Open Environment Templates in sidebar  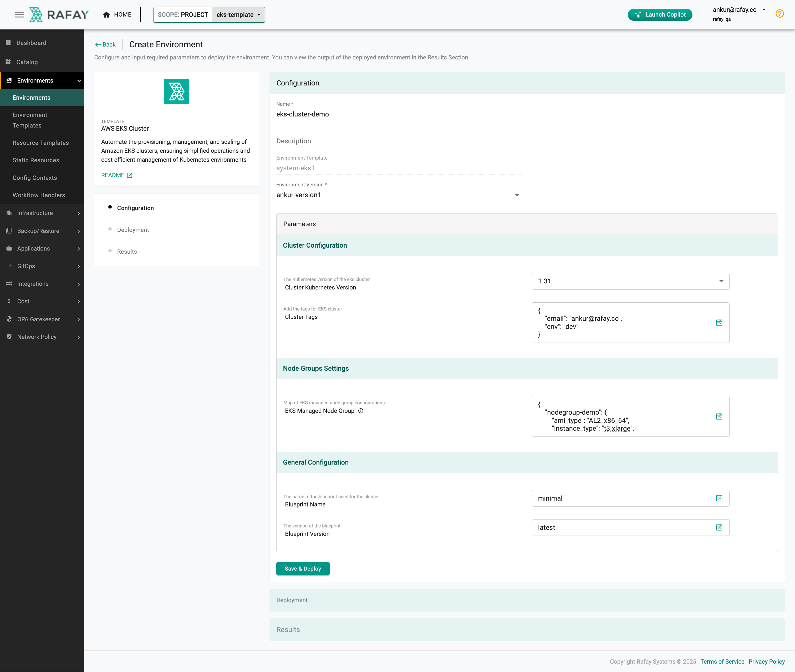(42, 120)
